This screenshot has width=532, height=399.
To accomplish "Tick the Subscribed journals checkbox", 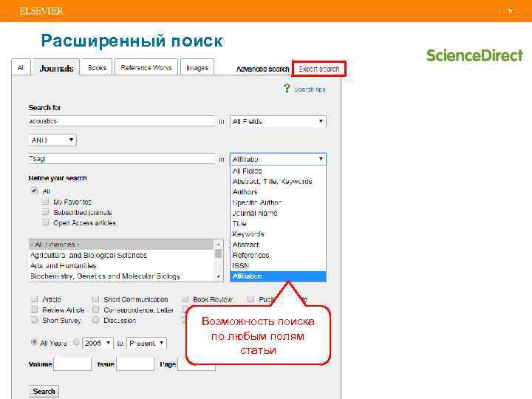I will pyautogui.click(x=45, y=212).
